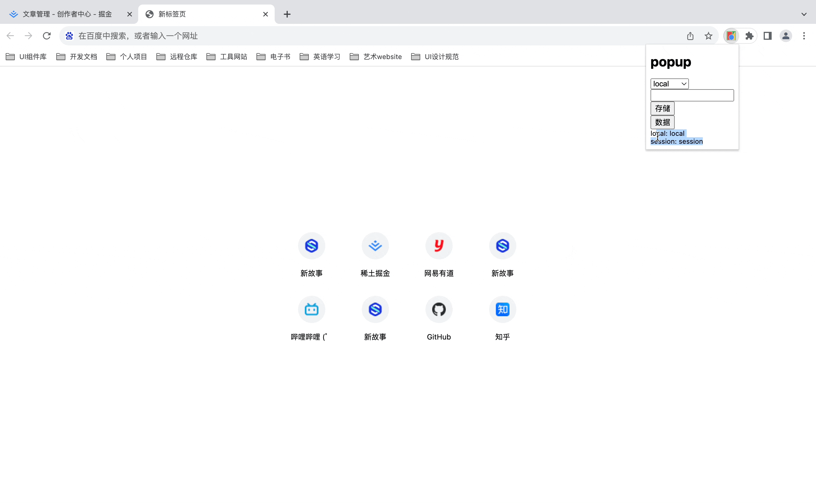Click the 数据 button in popup

coord(662,122)
